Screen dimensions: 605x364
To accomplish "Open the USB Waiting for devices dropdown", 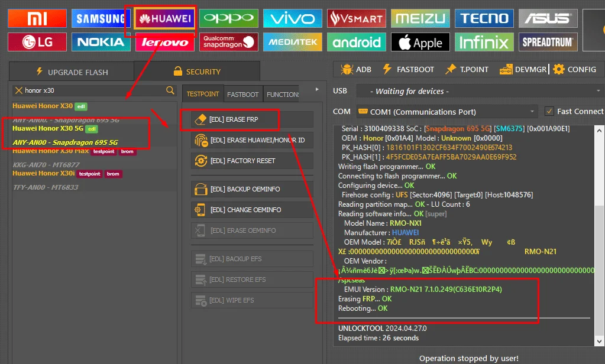I will click(480, 91).
